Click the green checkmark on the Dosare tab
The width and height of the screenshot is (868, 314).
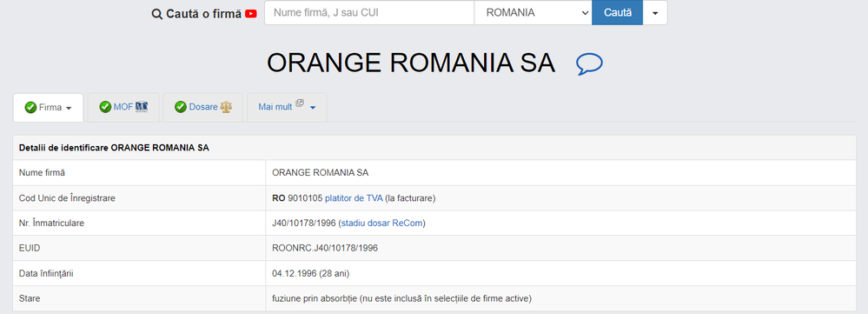pos(181,107)
